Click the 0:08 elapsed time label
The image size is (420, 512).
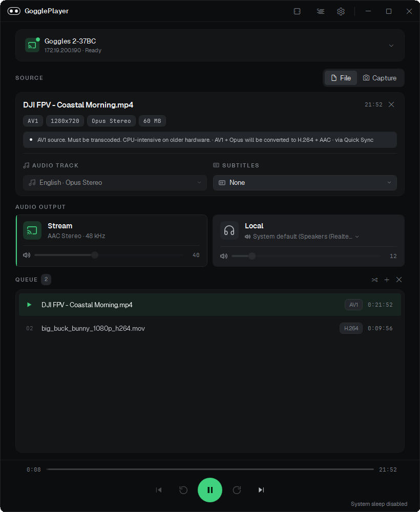[34, 470]
